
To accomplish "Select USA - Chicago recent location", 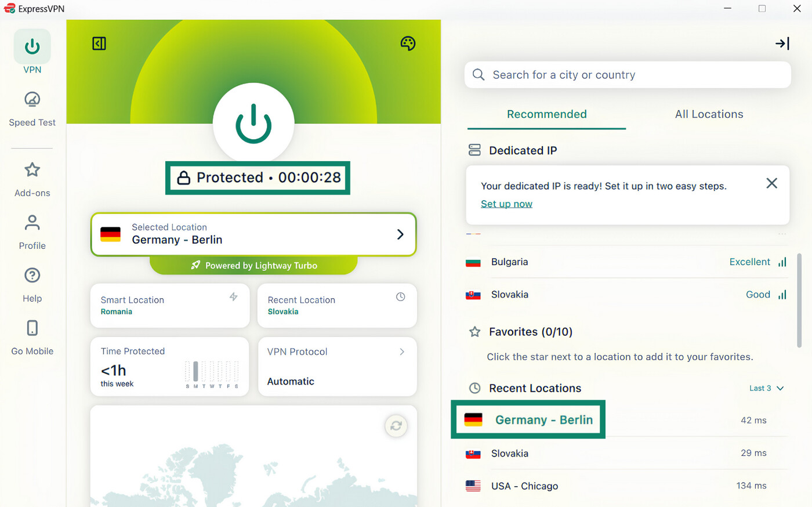I will click(x=626, y=486).
